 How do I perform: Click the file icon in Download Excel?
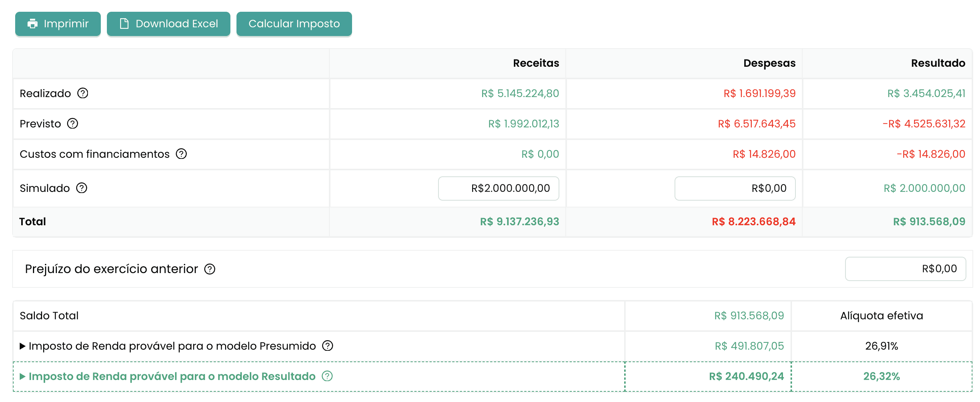click(124, 24)
